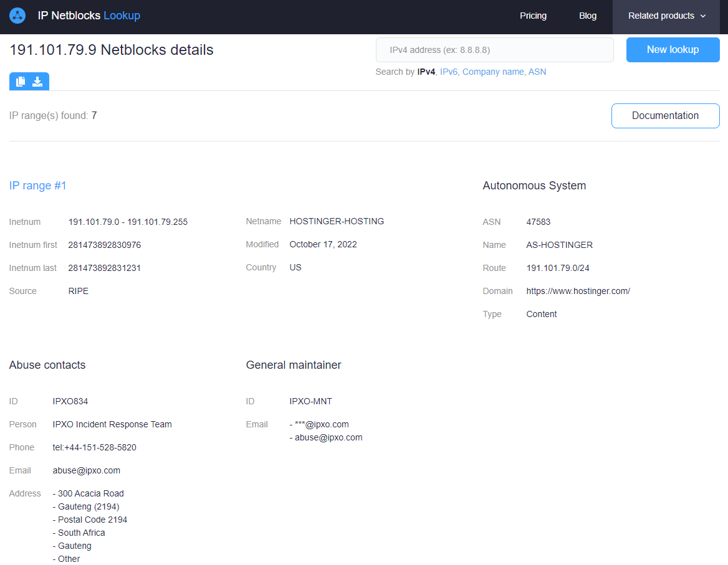
Task: Focus the IPv4 address input field
Action: point(494,50)
